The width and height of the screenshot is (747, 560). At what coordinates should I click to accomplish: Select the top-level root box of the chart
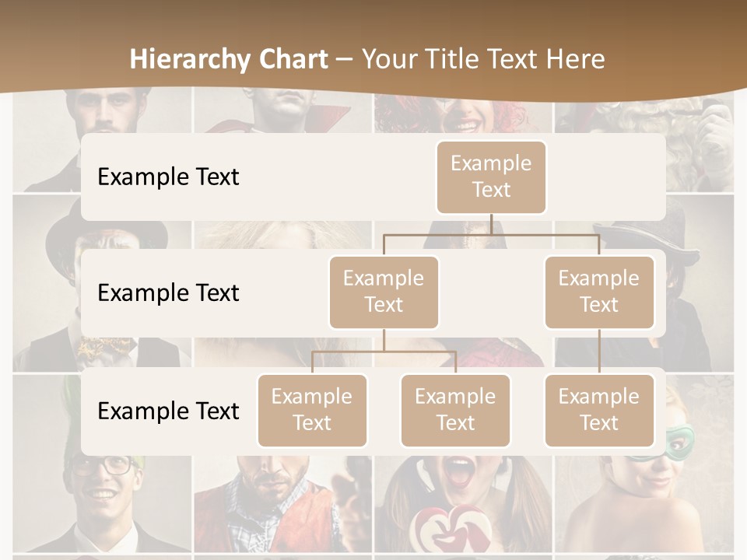click(x=491, y=177)
